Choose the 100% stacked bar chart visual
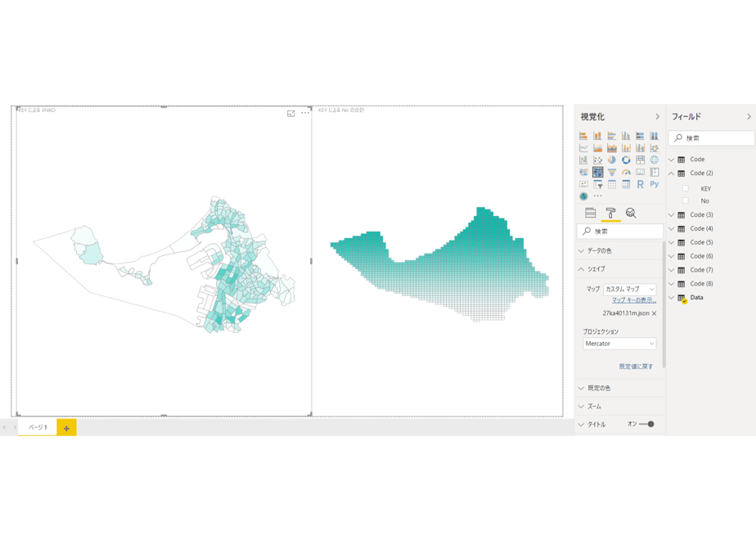Screen dimensions: 756x540 (641, 136)
